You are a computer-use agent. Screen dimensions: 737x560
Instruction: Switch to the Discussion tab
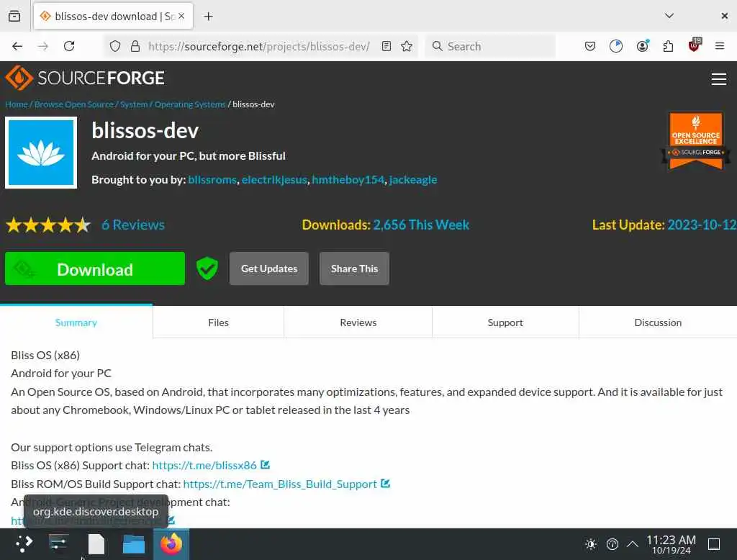click(x=658, y=322)
